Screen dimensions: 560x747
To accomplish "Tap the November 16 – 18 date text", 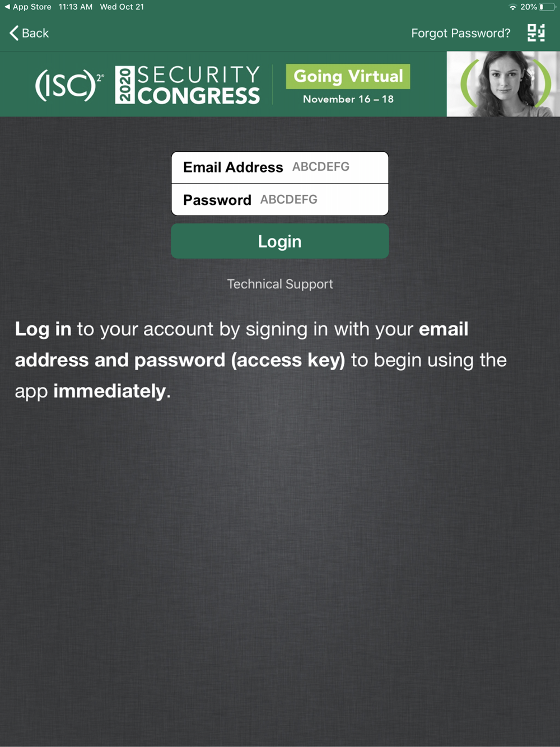I will pos(348,99).
